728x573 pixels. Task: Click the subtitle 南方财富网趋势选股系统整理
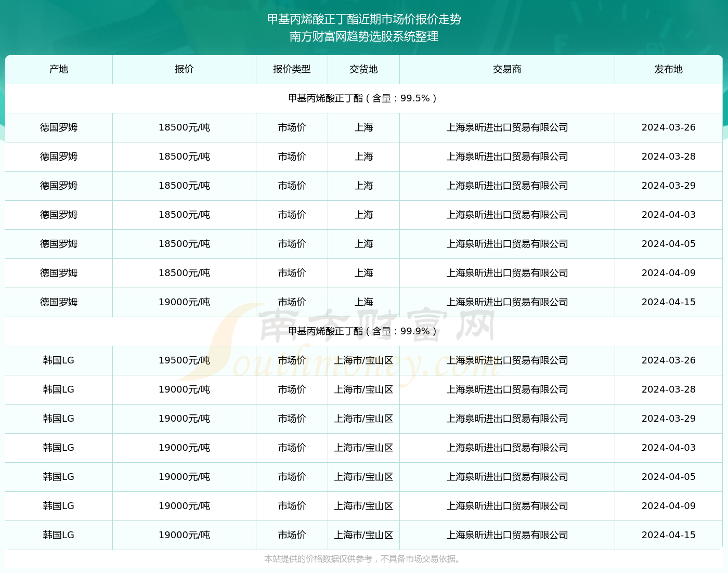[364, 36]
